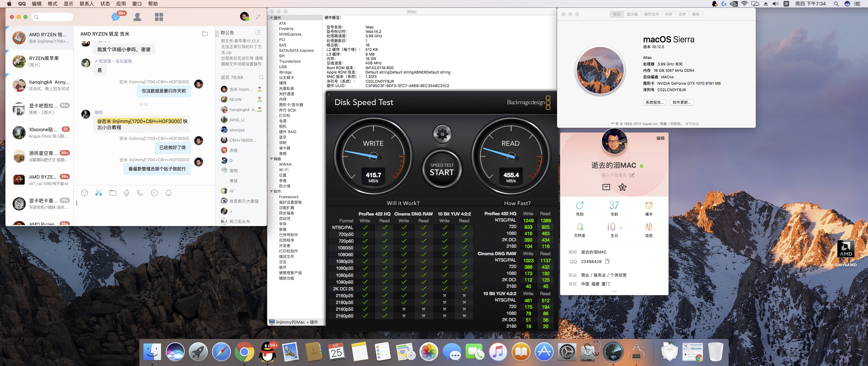This screenshot has height=366, width=868.
Task: Open App Store from the Dock
Action: click(544, 352)
